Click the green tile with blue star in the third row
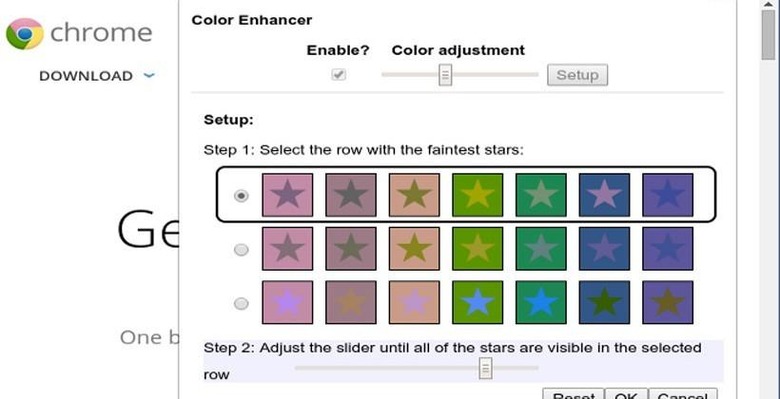780x399 pixels. point(478,302)
